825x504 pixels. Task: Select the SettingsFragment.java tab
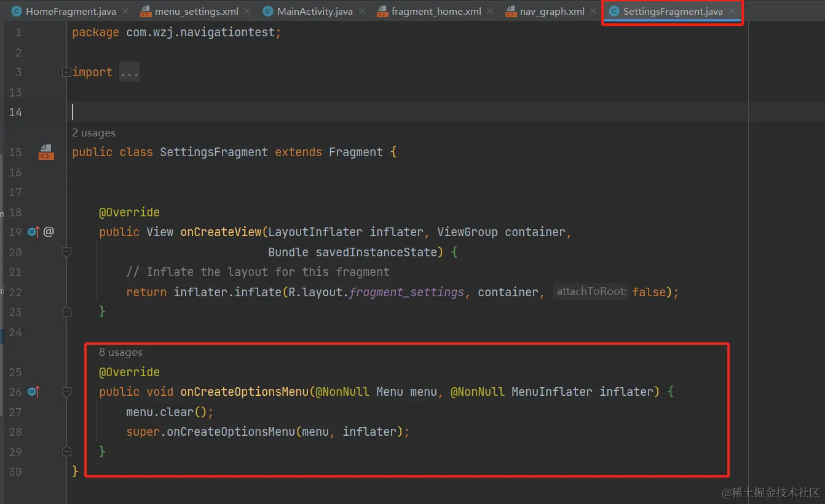(673, 12)
